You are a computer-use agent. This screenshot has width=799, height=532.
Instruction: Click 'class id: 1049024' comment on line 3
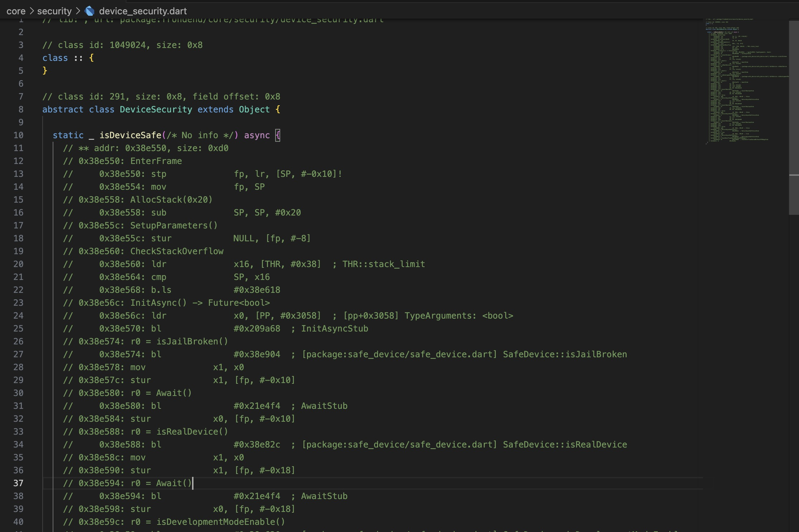[x=102, y=45]
